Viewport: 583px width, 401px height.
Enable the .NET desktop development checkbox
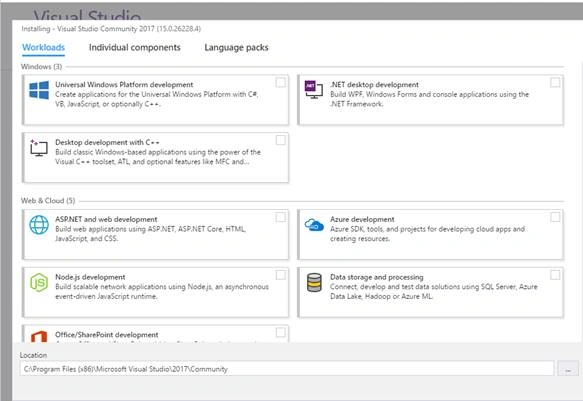point(555,83)
